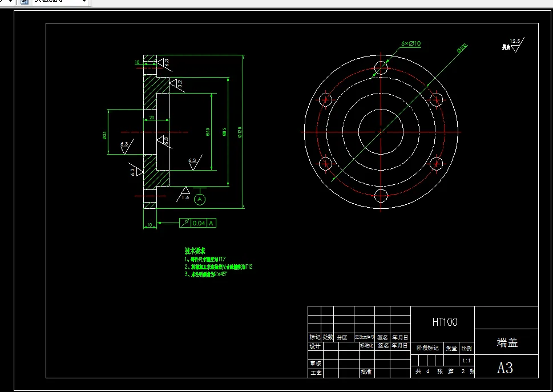The height and width of the screenshot is (392, 553).
Task: Select the 1.6 roughness value
Action: coord(185,197)
